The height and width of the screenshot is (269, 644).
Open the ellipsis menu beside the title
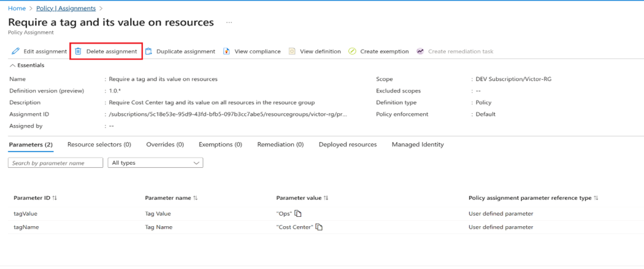coord(229,23)
